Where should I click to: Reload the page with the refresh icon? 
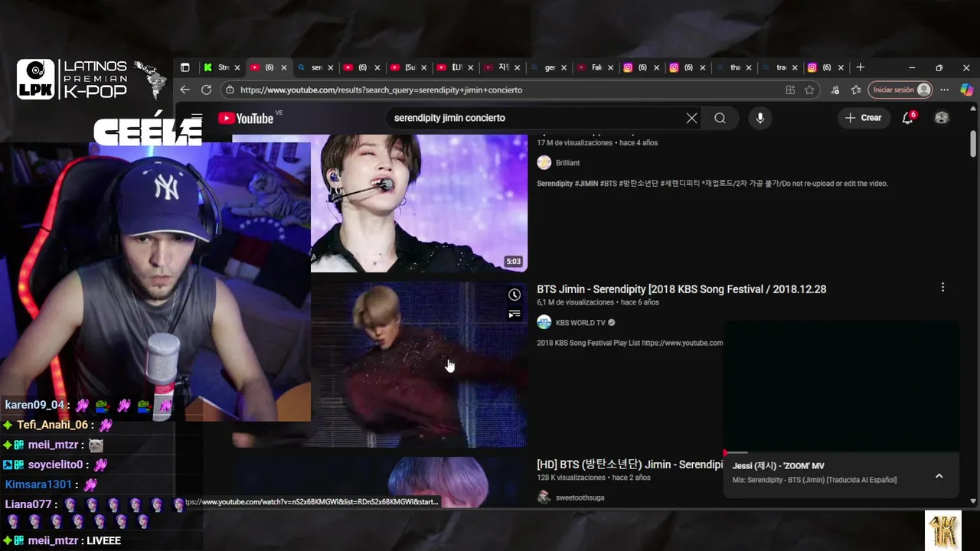pyautogui.click(x=206, y=90)
